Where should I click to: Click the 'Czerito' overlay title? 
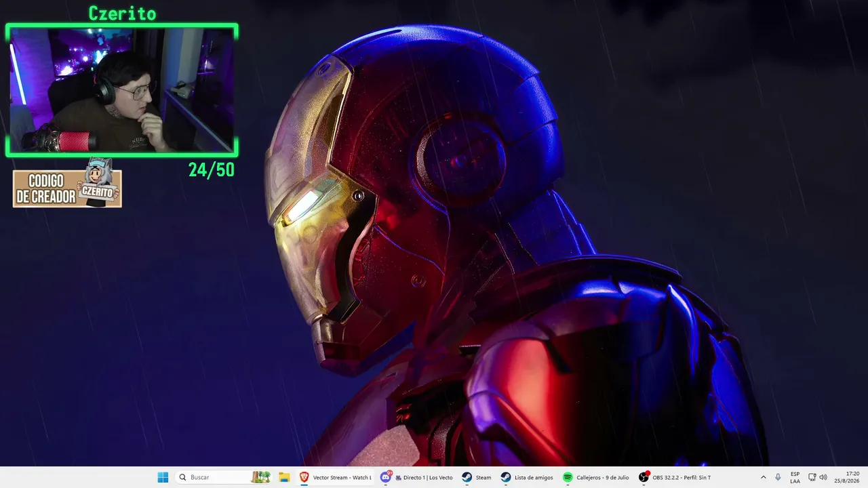click(122, 14)
